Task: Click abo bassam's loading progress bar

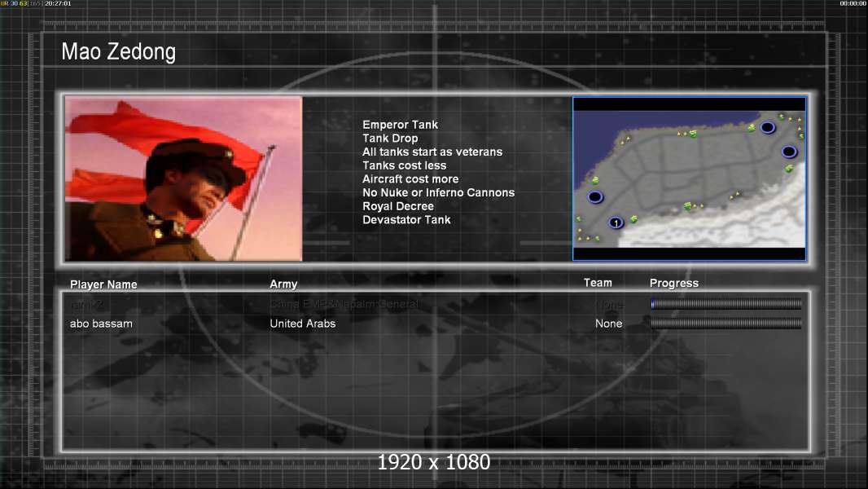Action: coord(726,324)
